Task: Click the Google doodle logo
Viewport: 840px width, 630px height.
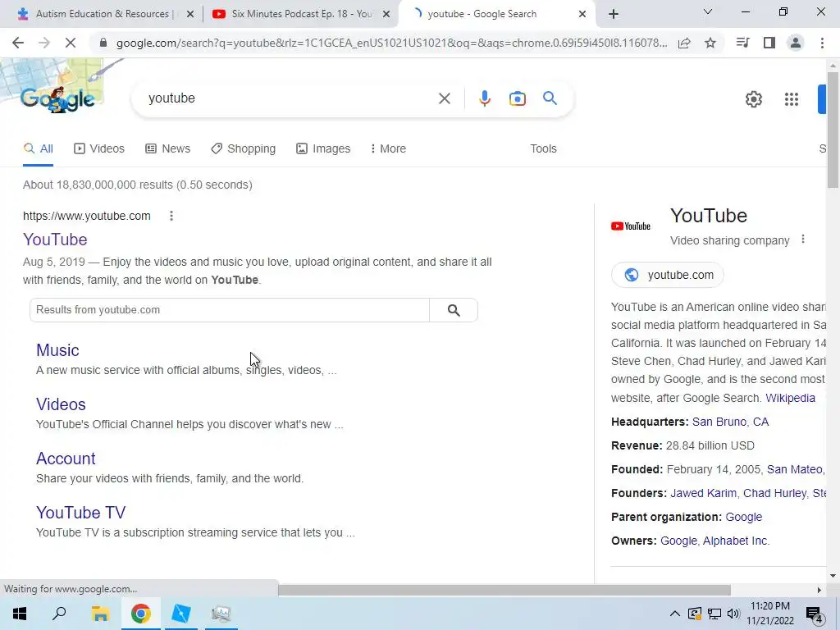Action: pos(58,99)
